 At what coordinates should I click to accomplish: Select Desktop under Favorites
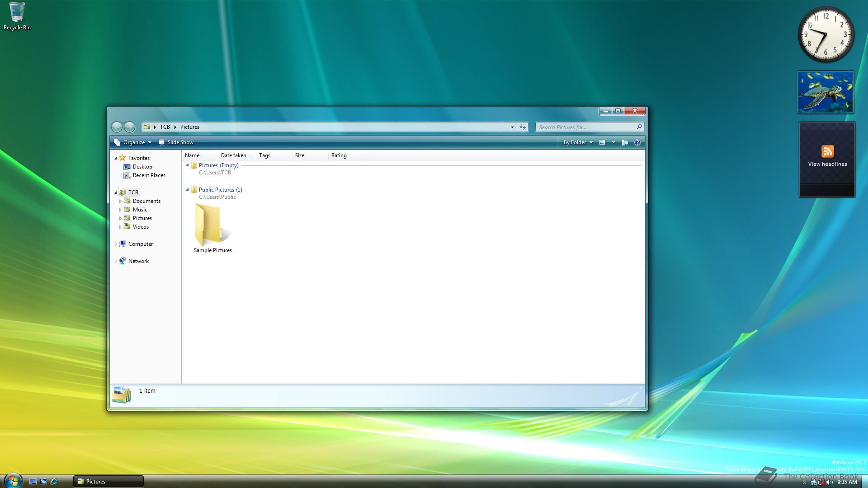point(138,167)
